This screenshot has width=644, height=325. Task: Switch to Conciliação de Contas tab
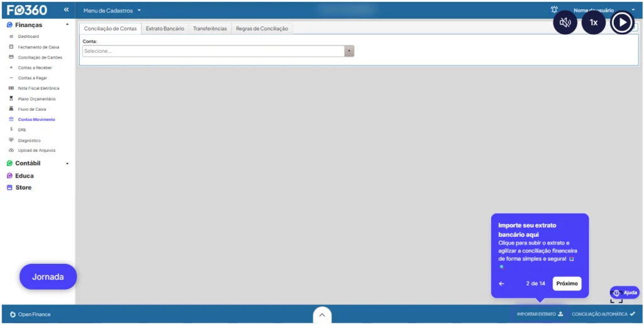(x=111, y=29)
